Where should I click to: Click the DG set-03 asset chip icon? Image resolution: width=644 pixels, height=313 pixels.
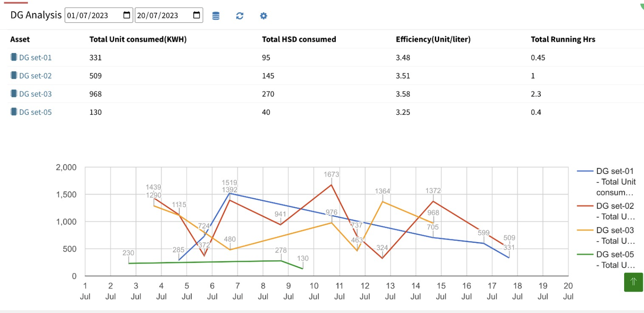click(14, 94)
